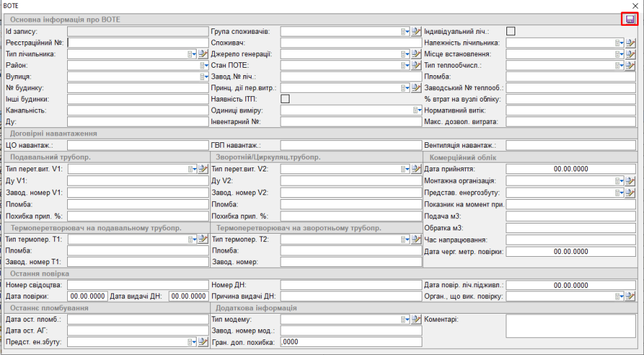Open edit icon beside Тип термопер. T1
644x355 pixels.
[203, 239]
